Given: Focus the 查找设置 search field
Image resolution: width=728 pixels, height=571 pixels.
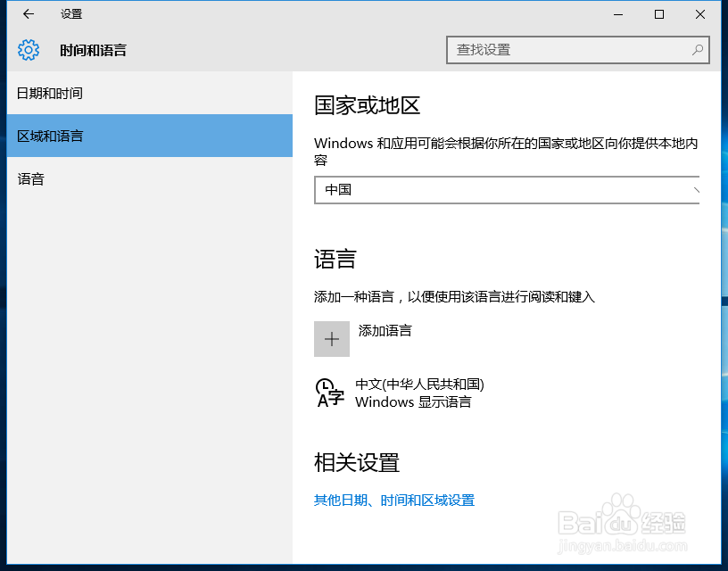Looking at the screenshot, I should point(577,50).
